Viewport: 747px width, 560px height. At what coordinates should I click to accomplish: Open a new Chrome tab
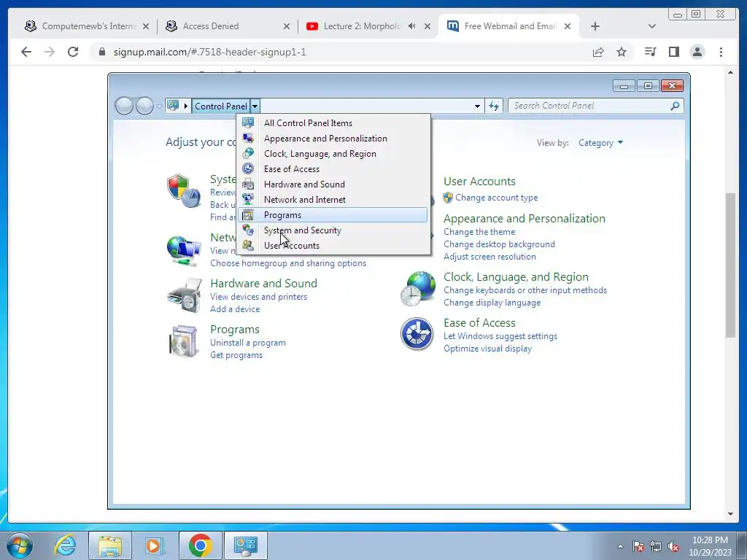(595, 26)
